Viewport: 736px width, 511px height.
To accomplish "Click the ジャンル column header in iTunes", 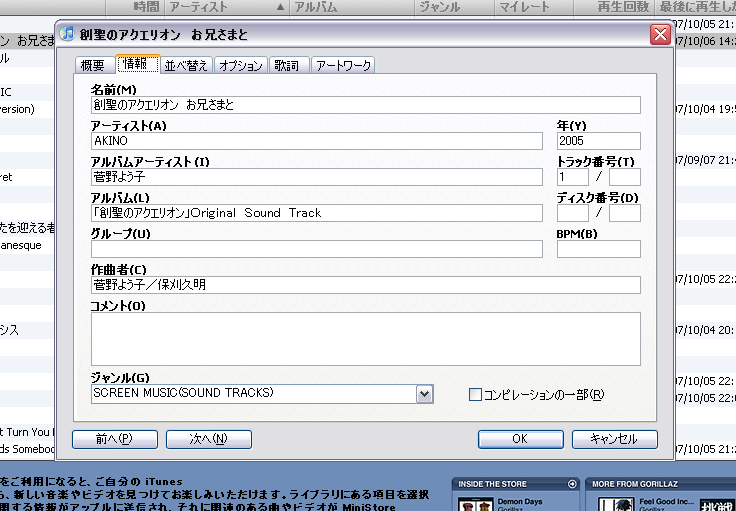I will pyautogui.click(x=454, y=7).
